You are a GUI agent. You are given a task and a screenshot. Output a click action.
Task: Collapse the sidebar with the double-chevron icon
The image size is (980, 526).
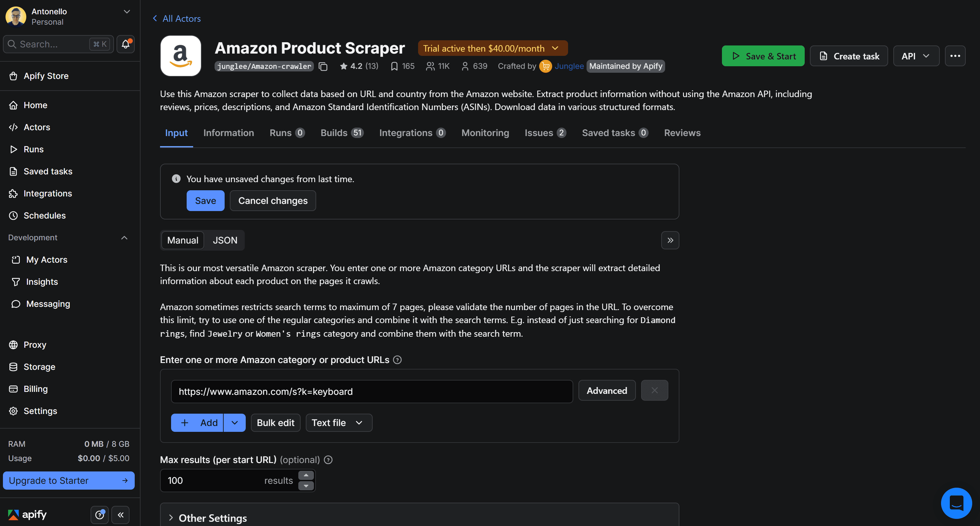[121, 515]
